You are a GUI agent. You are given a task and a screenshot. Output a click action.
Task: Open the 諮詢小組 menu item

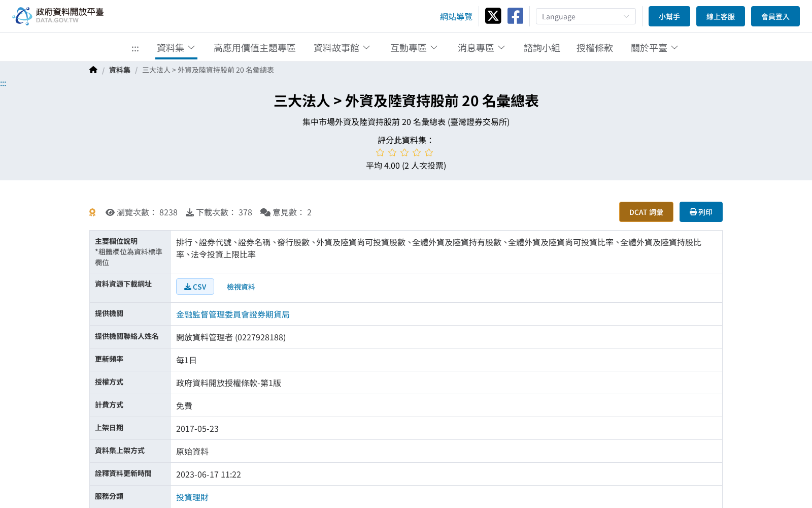click(542, 48)
